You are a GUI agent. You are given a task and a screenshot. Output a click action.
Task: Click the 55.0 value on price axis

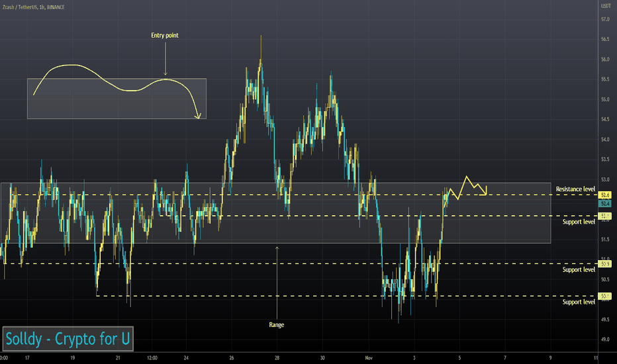click(x=605, y=99)
